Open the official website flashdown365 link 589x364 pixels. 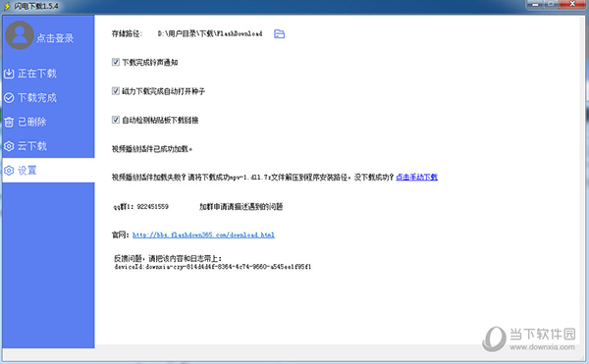pyautogui.click(x=203, y=234)
